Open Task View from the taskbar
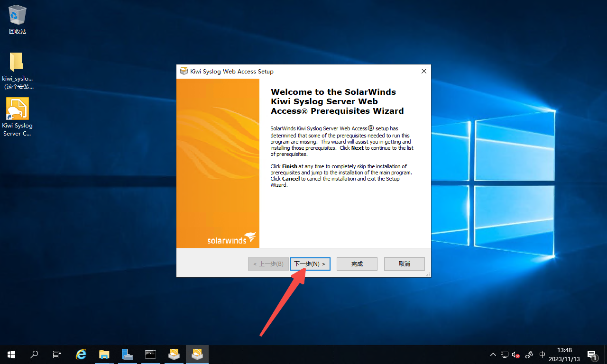This screenshot has width=607, height=364. point(57,354)
